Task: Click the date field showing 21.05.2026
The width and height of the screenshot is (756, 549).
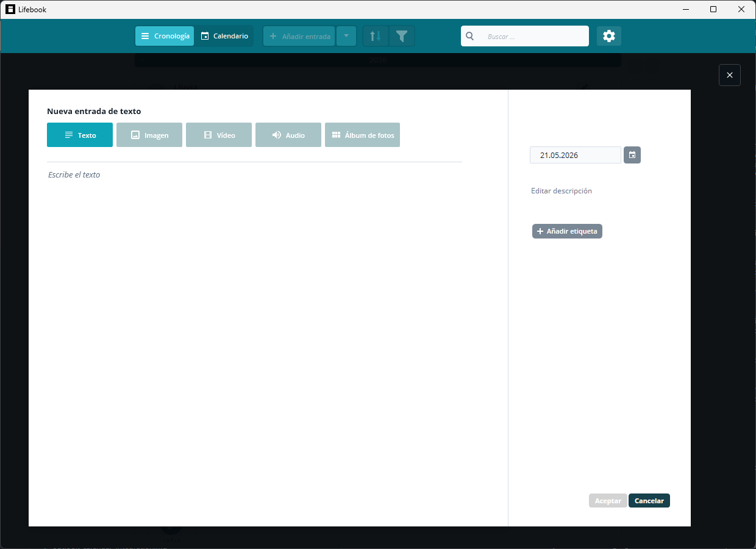Action: [576, 155]
